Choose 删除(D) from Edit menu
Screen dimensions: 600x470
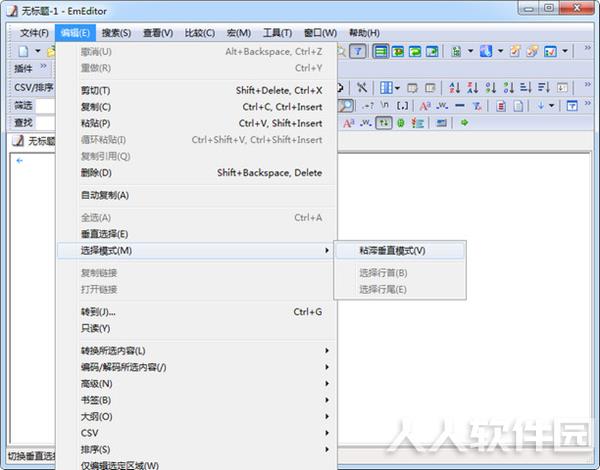196,173
